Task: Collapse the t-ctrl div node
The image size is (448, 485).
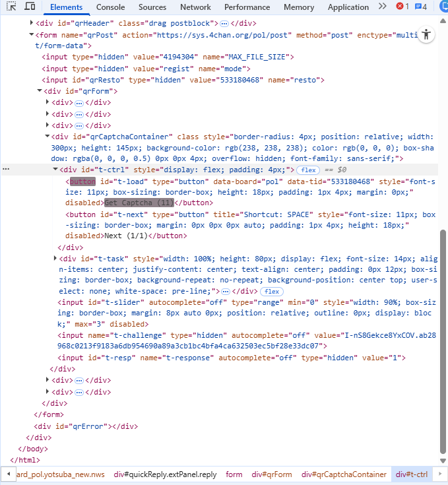Action: point(55,169)
